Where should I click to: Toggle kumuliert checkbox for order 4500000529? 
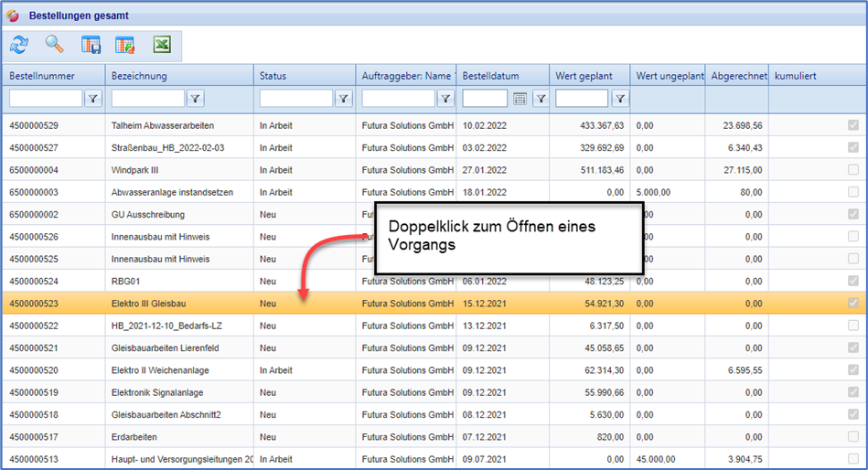852,125
